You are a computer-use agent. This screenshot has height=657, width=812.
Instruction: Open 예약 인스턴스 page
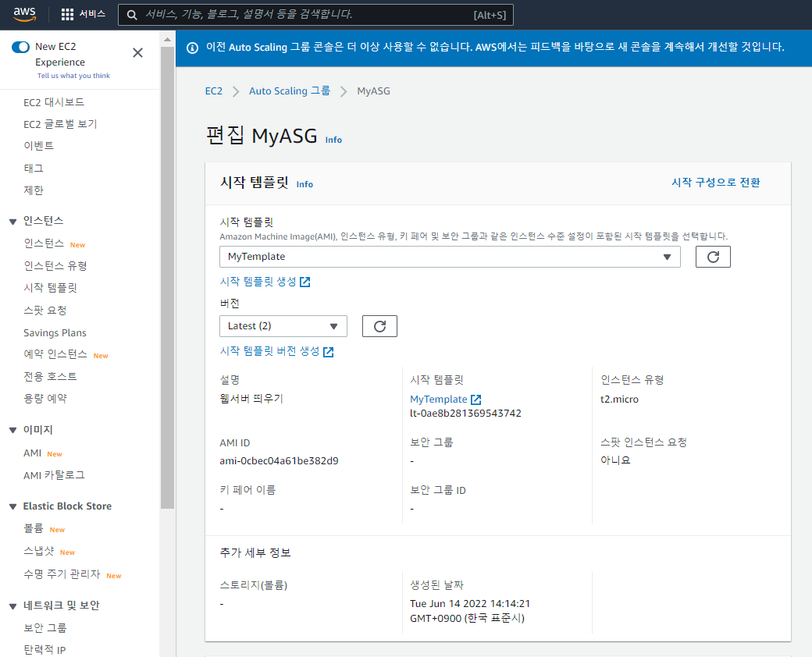[x=55, y=354]
